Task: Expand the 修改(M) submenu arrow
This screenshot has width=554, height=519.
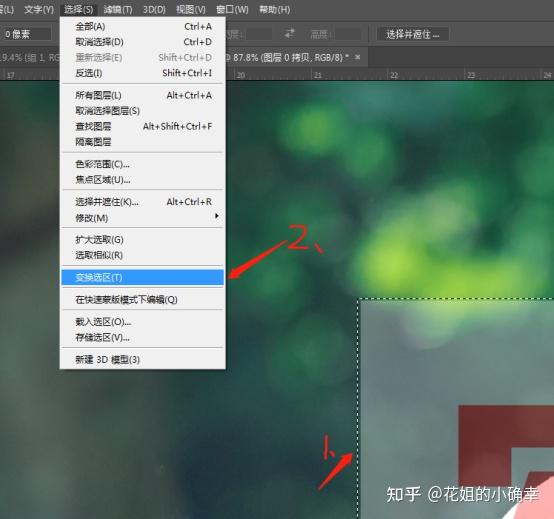Action: (217, 216)
